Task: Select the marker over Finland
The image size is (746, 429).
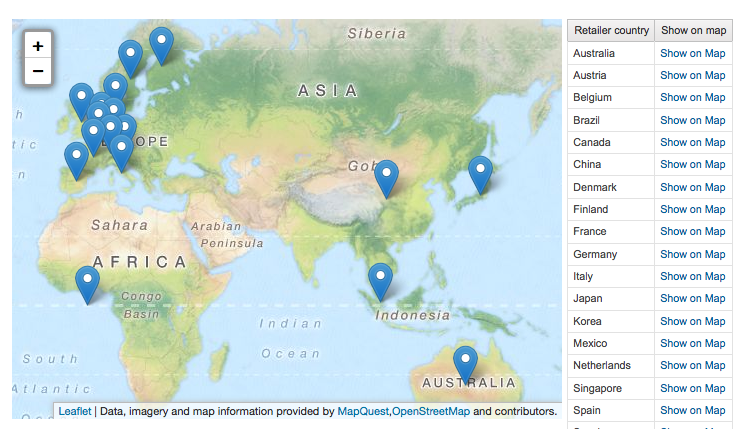Action: click(161, 46)
